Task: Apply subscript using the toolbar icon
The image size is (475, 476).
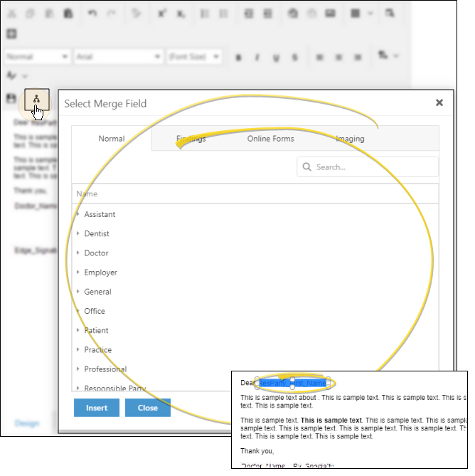Action: (x=181, y=13)
